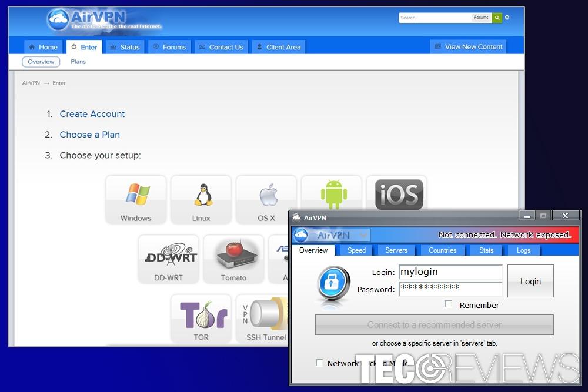Follow the Create Account link
588x392 pixels.
click(x=92, y=114)
